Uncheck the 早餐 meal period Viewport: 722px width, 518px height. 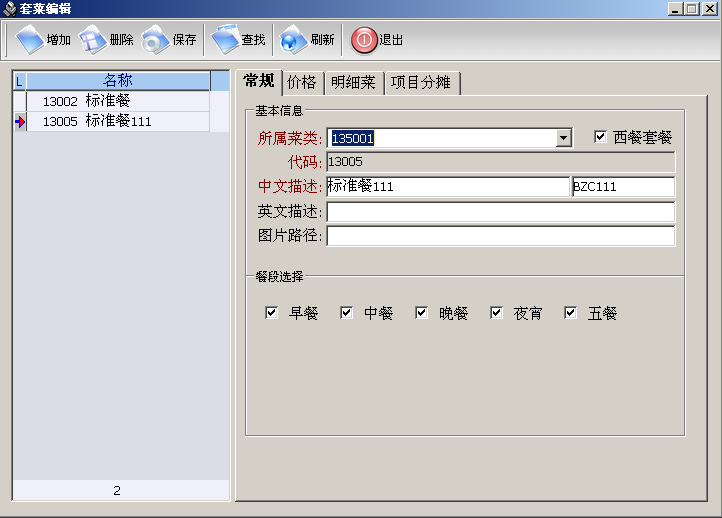(x=271, y=313)
